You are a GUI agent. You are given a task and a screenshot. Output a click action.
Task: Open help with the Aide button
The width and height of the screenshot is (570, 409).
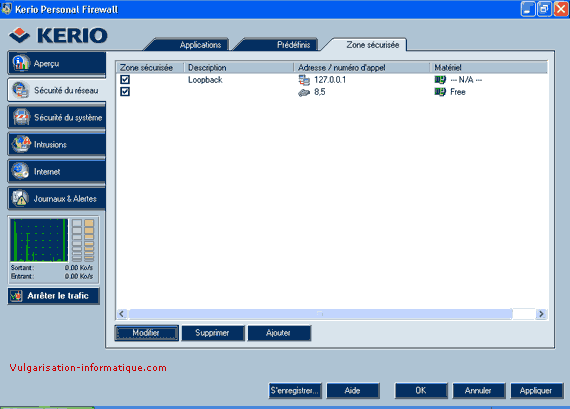[x=353, y=390]
